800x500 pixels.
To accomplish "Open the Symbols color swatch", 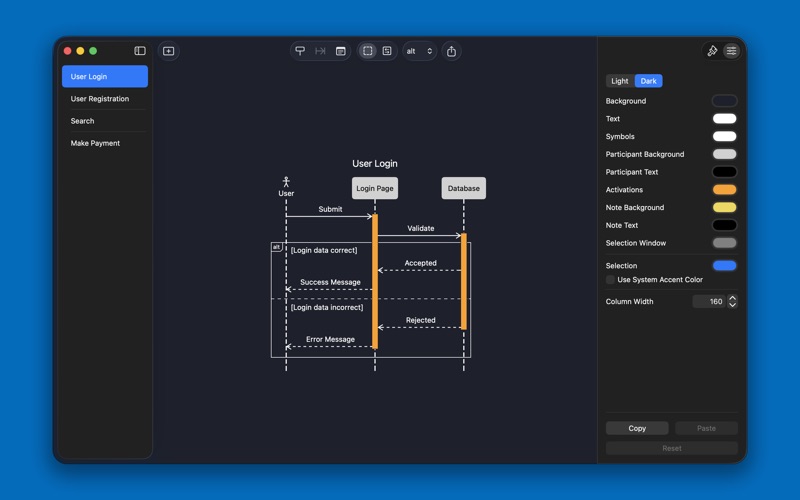I will pyautogui.click(x=724, y=136).
